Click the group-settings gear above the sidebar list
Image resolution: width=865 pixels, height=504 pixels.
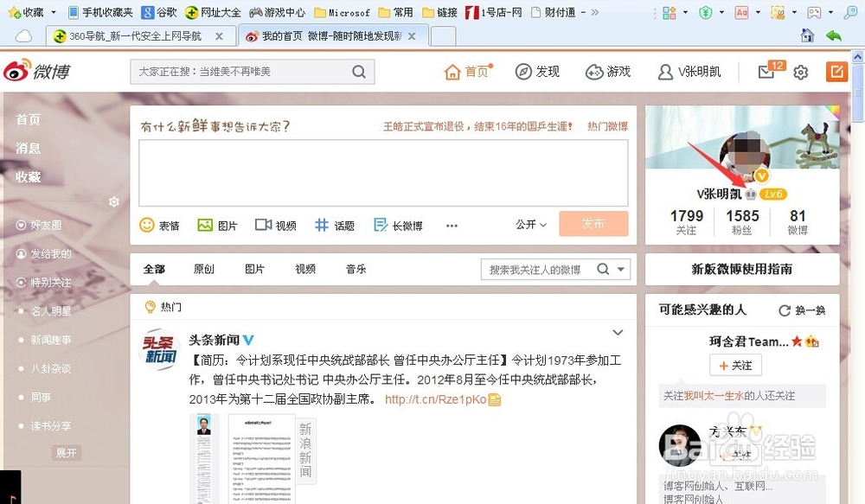click(113, 201)
